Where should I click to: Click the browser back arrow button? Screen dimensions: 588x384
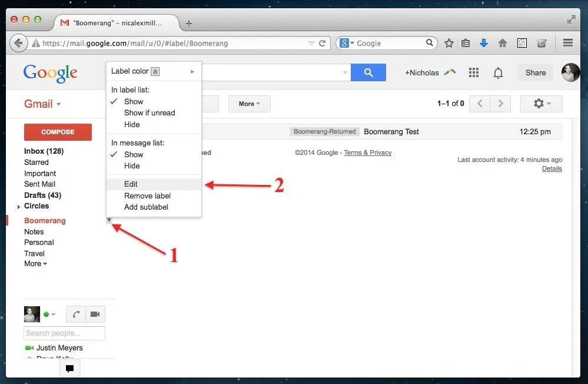[x=19, y=43]
